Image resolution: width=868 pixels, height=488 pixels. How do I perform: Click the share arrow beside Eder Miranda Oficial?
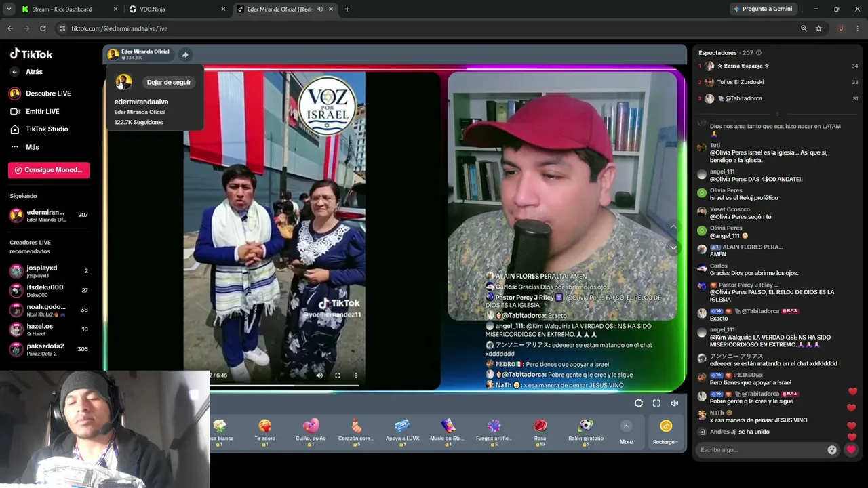pos(185,55)
